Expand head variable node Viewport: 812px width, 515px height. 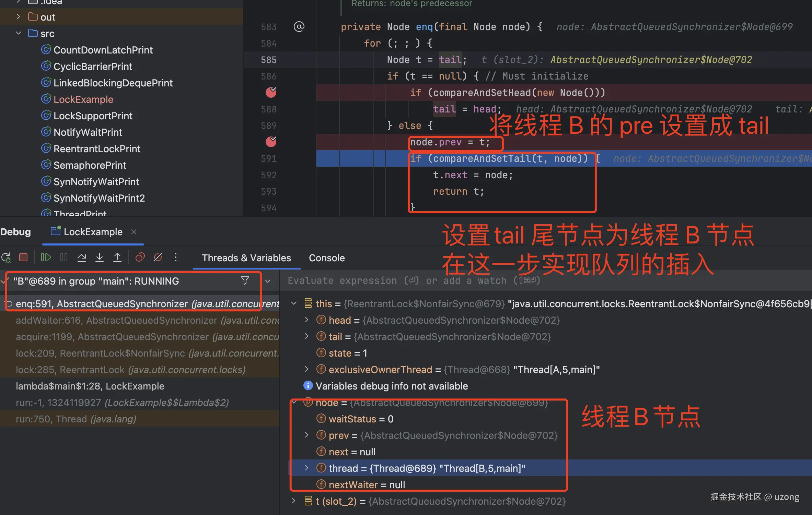pyautogui.click(x=306, y=320)
